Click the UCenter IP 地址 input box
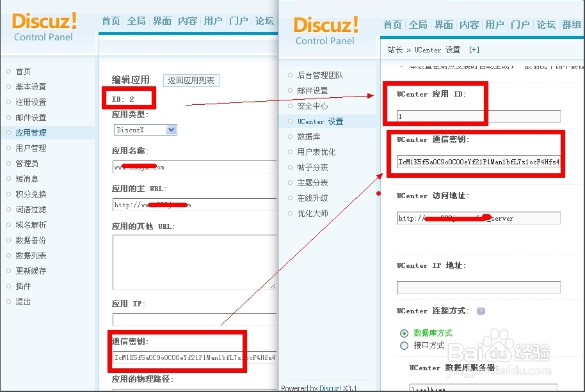The image size is (585, 392). point(478,288)
